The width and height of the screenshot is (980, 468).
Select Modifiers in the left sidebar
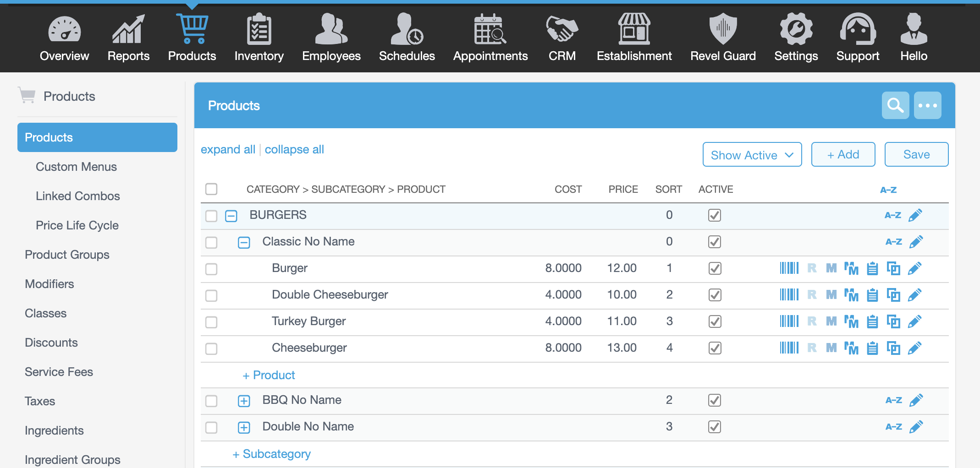point(50,284)
